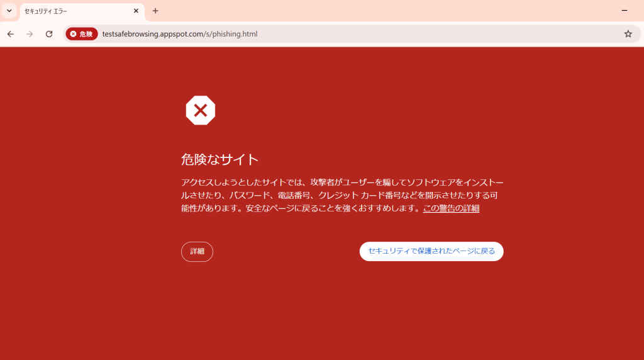Click the 危険なサイト heading

219,159
